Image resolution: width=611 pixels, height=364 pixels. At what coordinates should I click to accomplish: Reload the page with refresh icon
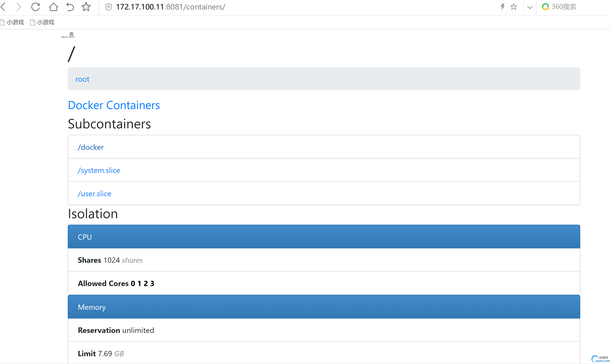[36, 7]
